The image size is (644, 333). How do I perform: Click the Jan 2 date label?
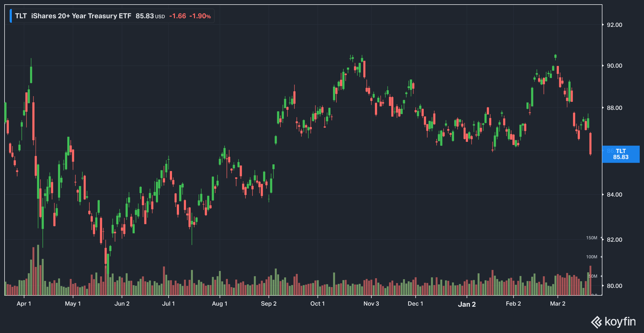tap(467, 304)
